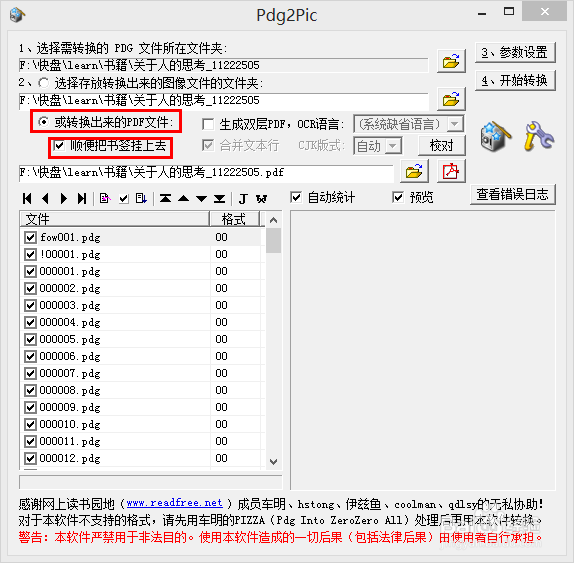Viewport: 574px width, 563px height.
Task: Click the source PDG folder path field
Action: (224, 65)
